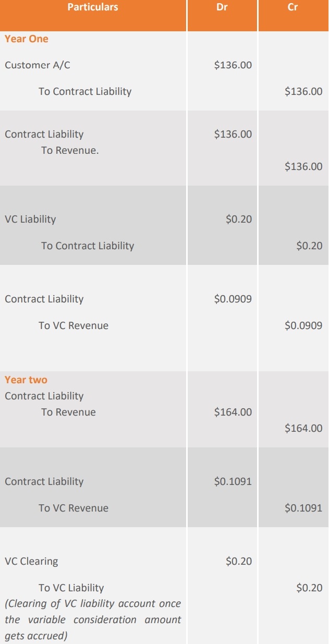
Task: Click Customer A/C debit amount $136.00
Action: pyautogui.click(x=233, y=65)
